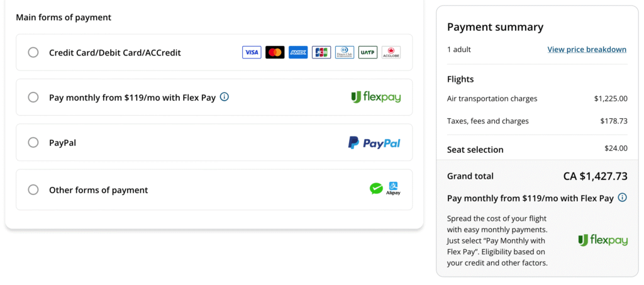Open Flex Pay info icon in payment options
The width and height of the screenshot is (644, 285).
225,98
